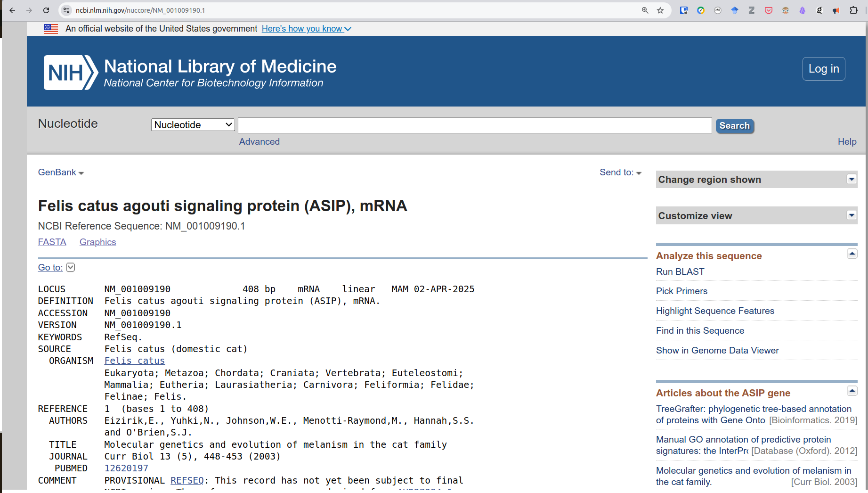
Task: Bookmark this page with the star icon
Action: pyautogui.click(x=660, y=10)
